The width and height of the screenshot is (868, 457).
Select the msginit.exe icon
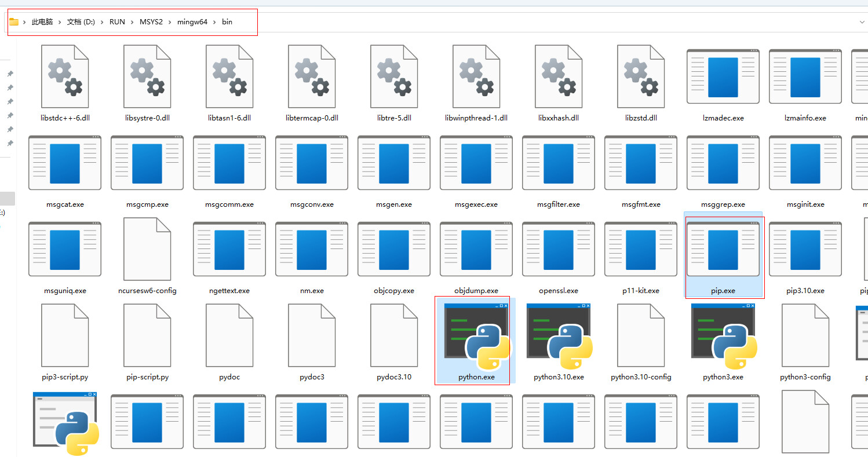tap(805, 163)
